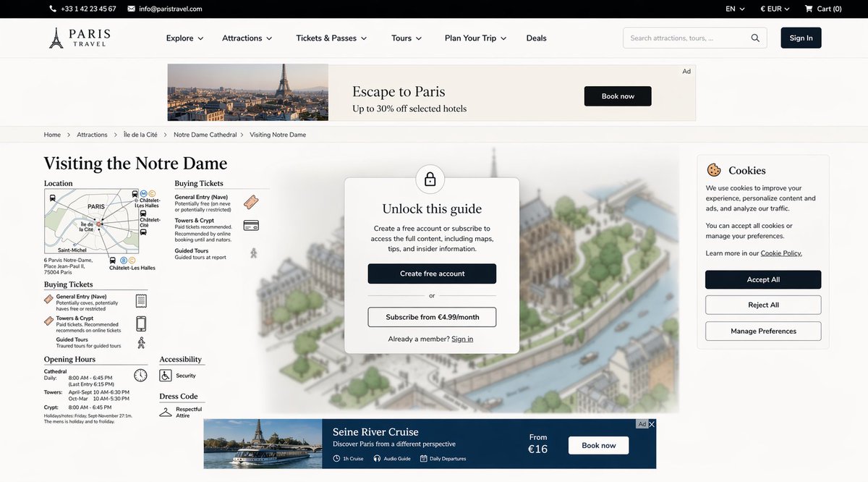
Task: Accept all cookies
Action: point(763,279)
